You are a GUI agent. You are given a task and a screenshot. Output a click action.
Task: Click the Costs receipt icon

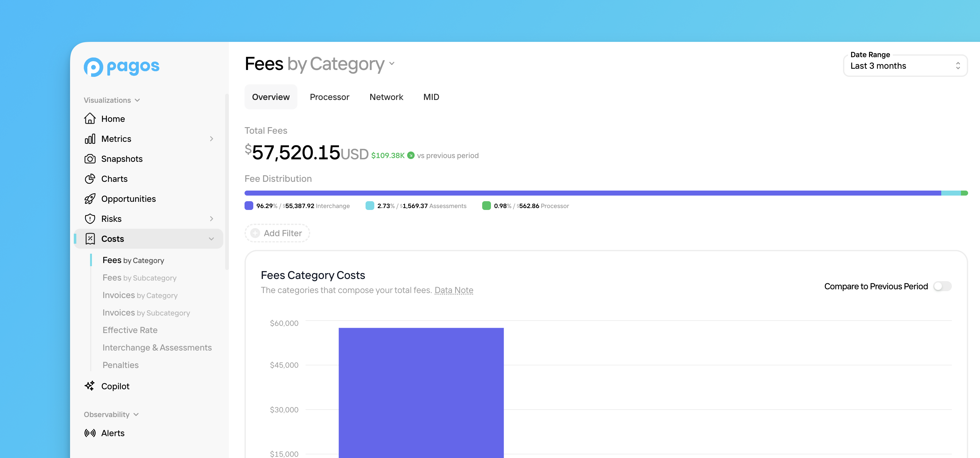[90, 239]
